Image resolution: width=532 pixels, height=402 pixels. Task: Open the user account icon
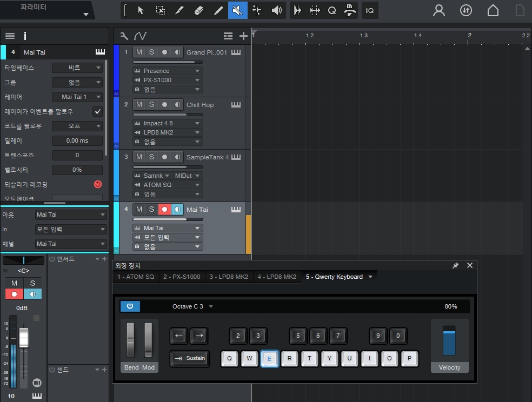pos(438,10)
